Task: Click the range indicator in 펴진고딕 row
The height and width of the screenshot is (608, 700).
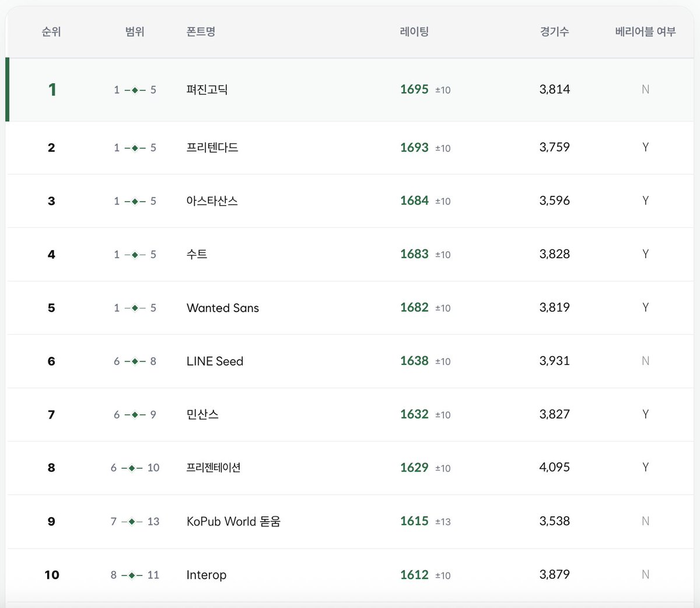Action: (135, 90)
